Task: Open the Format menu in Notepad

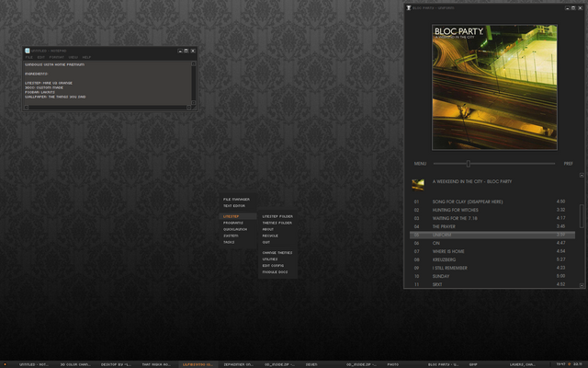Action: tap(57, 57)
